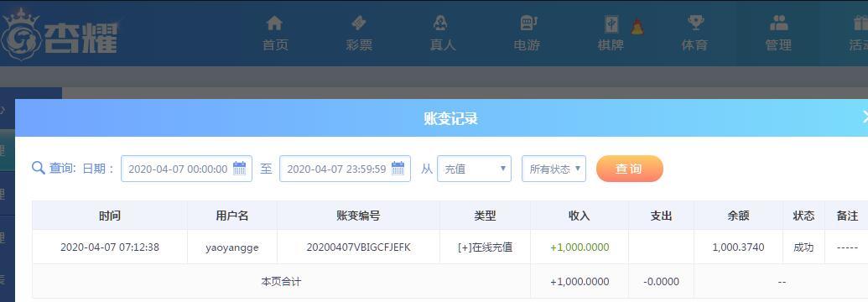
Task: Click the 首页 home icon
Action: pos(274,23)
